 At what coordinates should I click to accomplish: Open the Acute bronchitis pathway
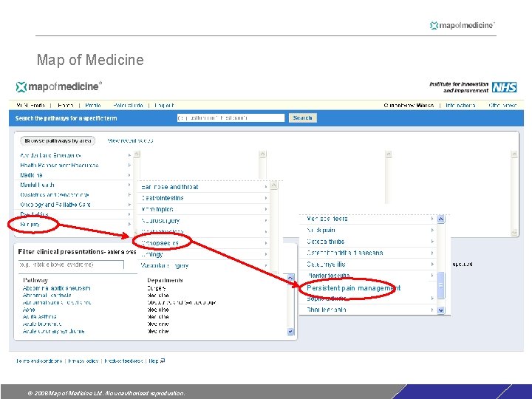(41, 324)
